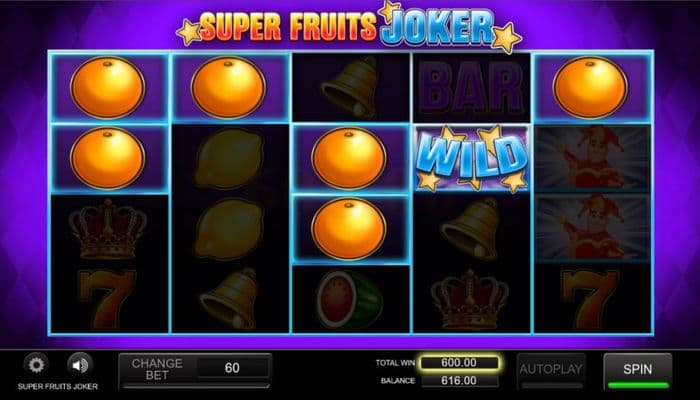Viewport: 700px width, 400px height.
Task: Click the Total Win amount display
Action: point(459,362)
